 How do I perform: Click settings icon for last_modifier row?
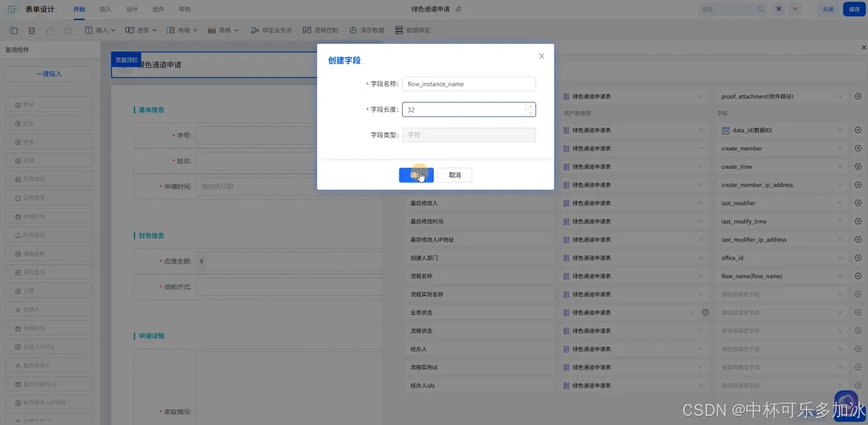[x=858, y=203]
